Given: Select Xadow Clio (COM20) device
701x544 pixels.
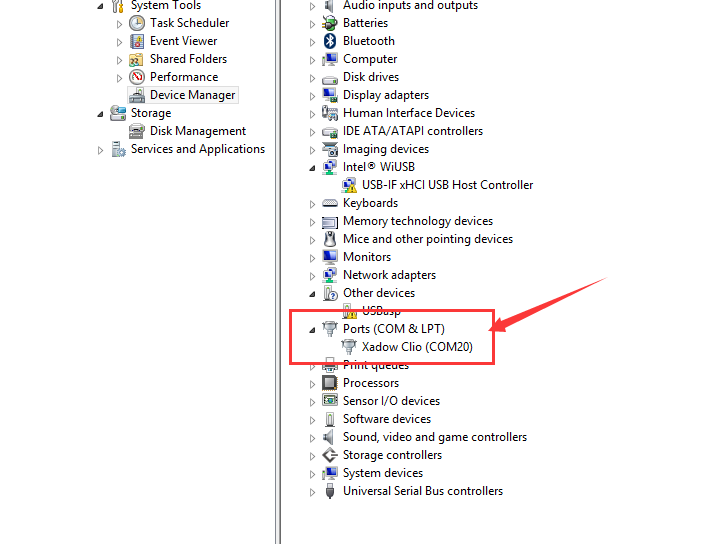Looking at the screenshot, I should click(x=416, y=347).
